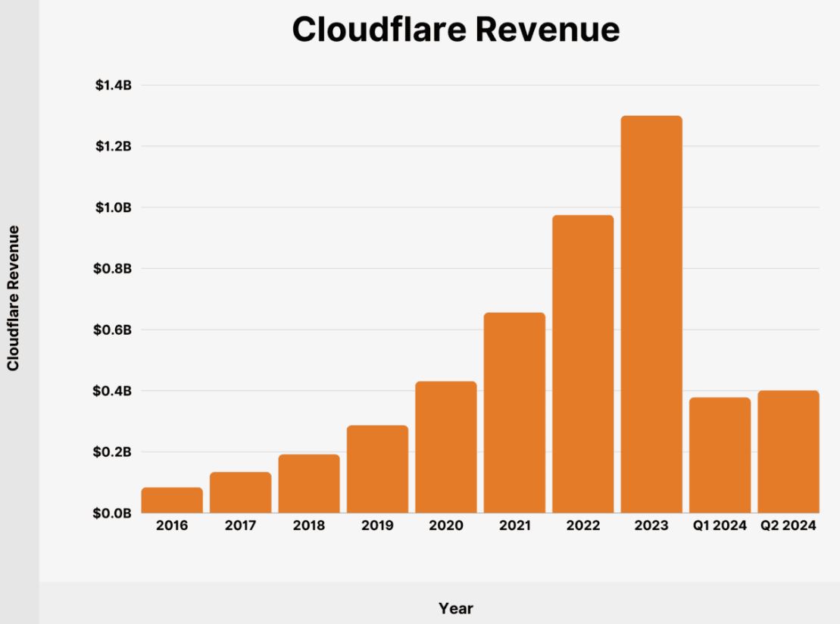Click the 2020 year label

click(x=448, y=524)
